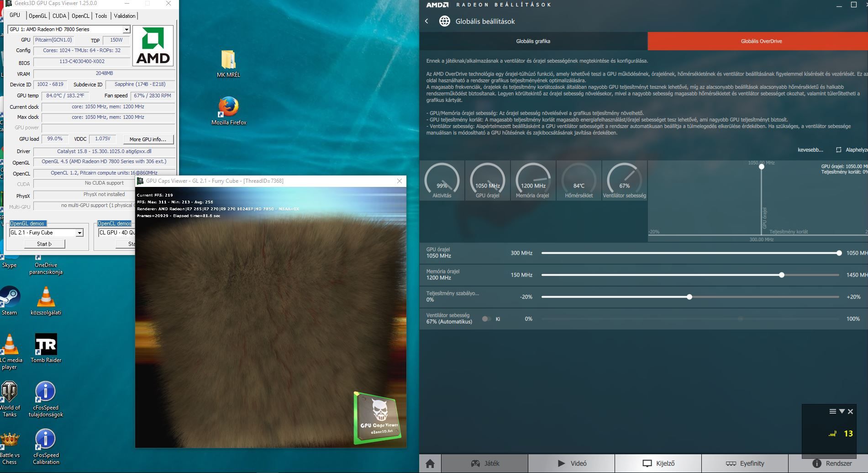Click the globe icon beside Globális beállítások

(x=444, y=21)
